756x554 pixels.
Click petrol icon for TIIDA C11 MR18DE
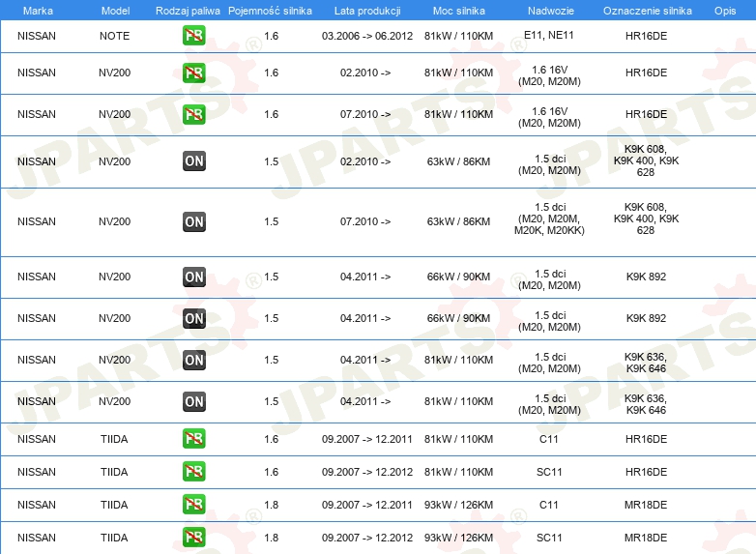[193, 505]
